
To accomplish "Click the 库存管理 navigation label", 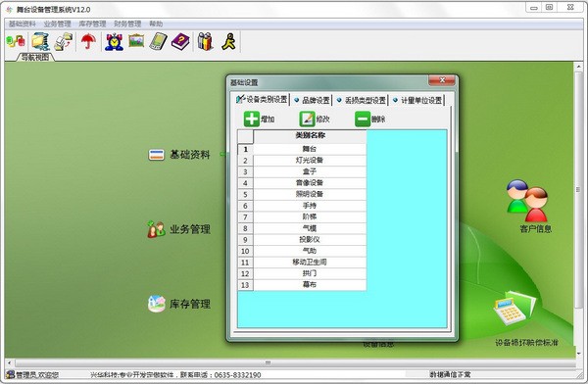I will pos(190,304).
